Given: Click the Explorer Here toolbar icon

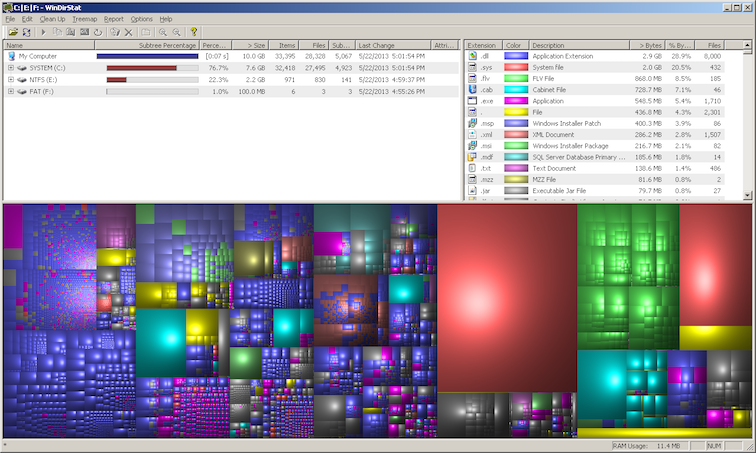Looking at the screenshot, I should pyautogui.click(x=70, y=32).
